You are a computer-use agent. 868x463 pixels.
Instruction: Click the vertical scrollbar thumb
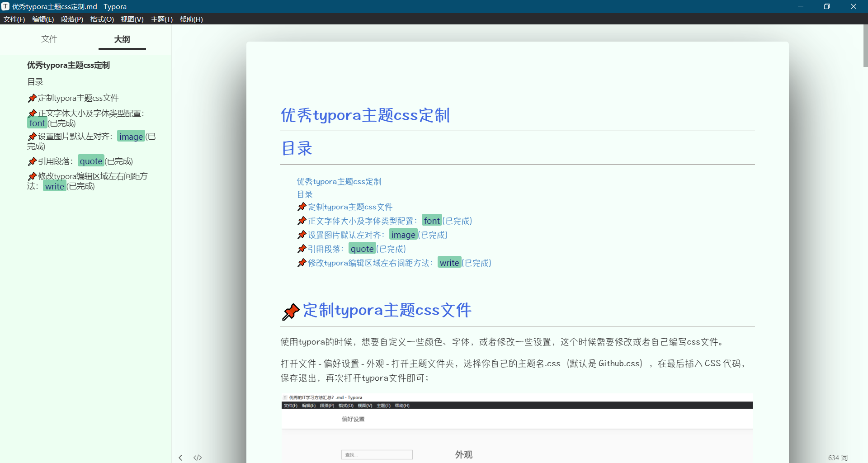865,45
